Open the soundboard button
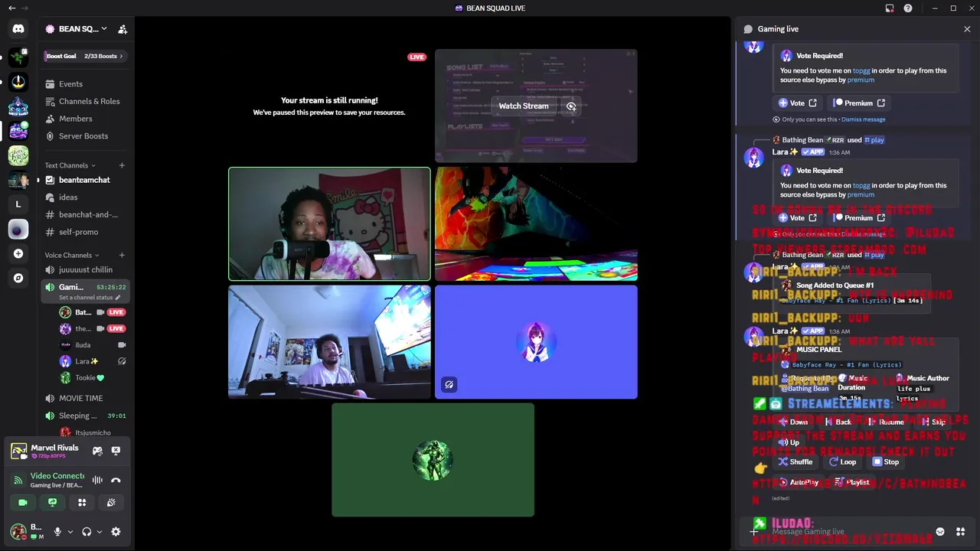Image resolution: width=980 pixels, height=551 pixels. tap(111, 503)
